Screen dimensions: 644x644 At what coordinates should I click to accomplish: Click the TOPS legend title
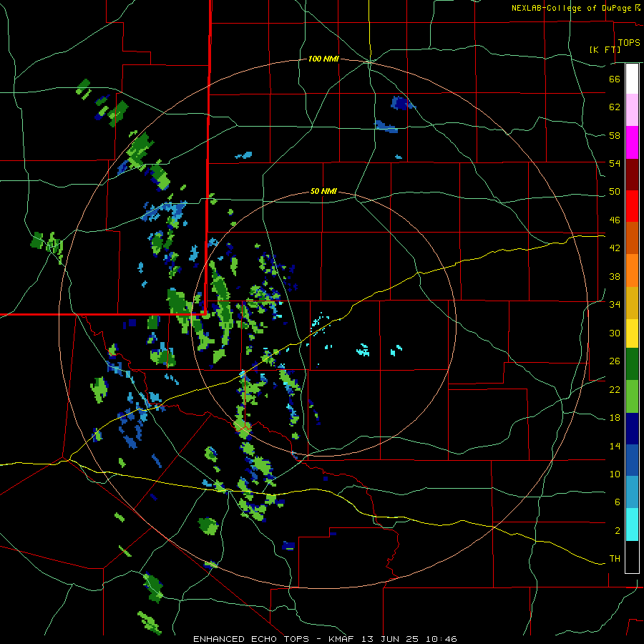coord(629,43)
